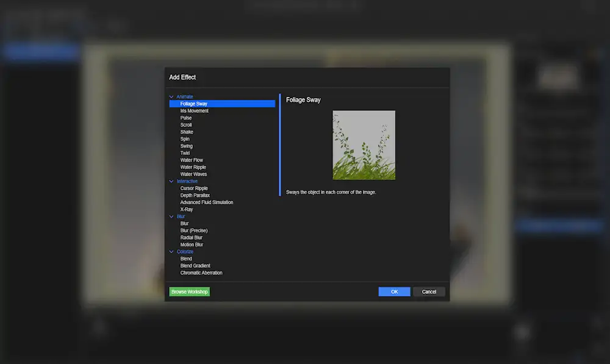Choose the X-Ray effect

186,209
